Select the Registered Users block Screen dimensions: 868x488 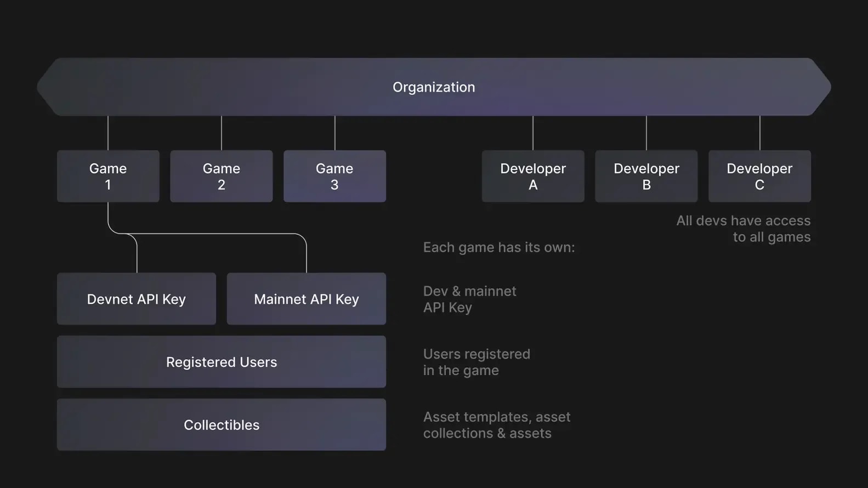point(222,362)
